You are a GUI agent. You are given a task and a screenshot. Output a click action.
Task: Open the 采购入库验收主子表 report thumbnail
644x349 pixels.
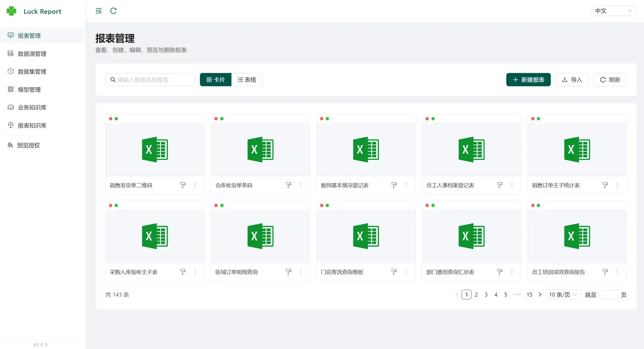click(x=155, y=236)
